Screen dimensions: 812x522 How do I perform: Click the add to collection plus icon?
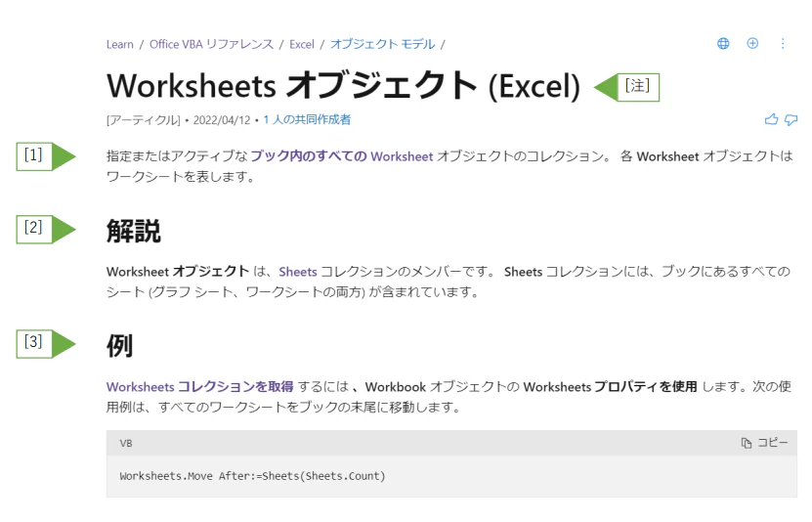pyautogui.click(x=752, y=43)
